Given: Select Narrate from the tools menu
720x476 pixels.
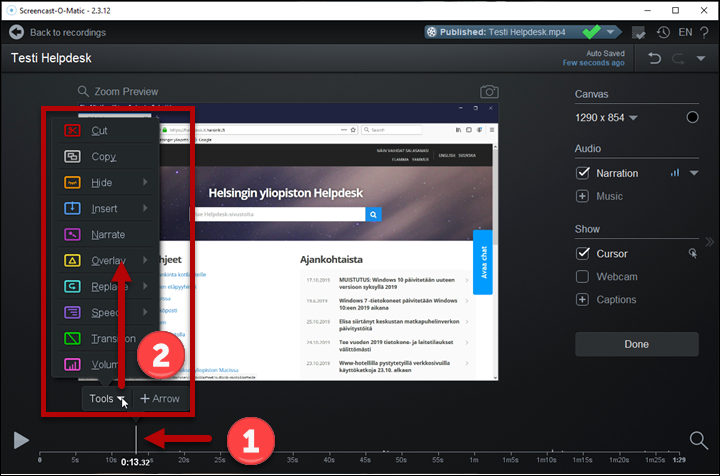Looking at the screenshot, I should (x=108, y=235).
